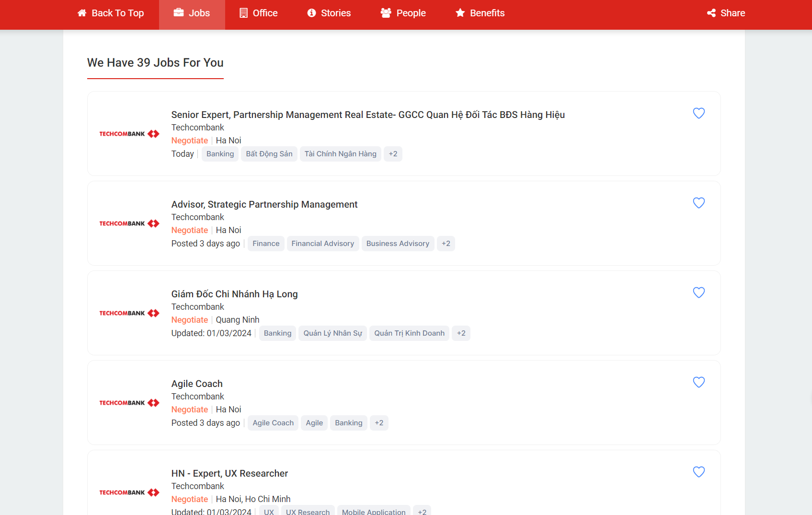812x515 pixels.
Task: Select the Agile Coach tag
Action: [273, 423]
